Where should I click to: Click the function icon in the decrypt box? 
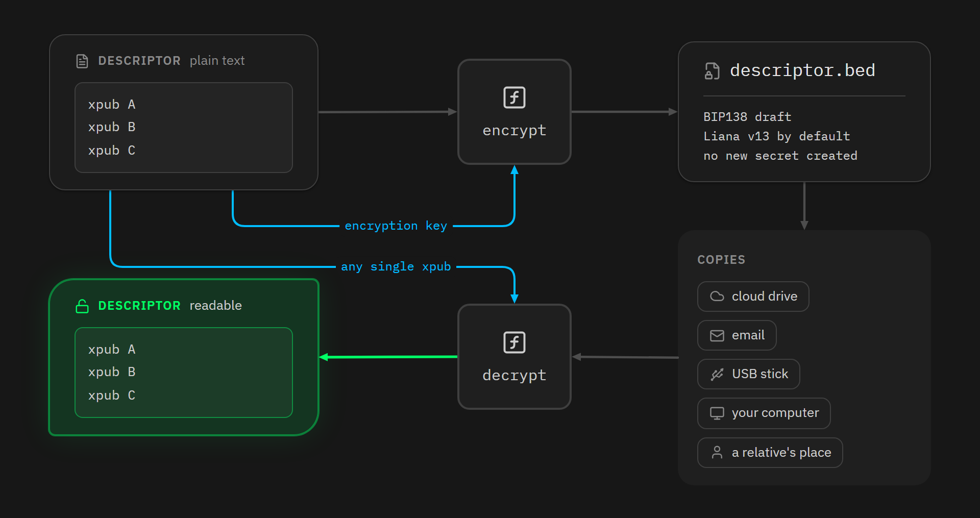pyautogui.click(x=514, y=342)
